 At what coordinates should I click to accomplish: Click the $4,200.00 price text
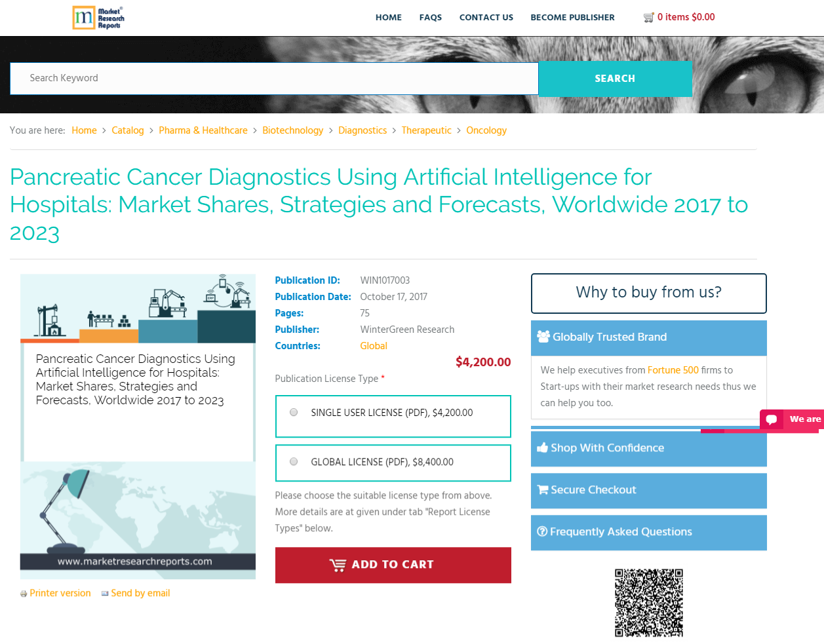coord(483,362)
